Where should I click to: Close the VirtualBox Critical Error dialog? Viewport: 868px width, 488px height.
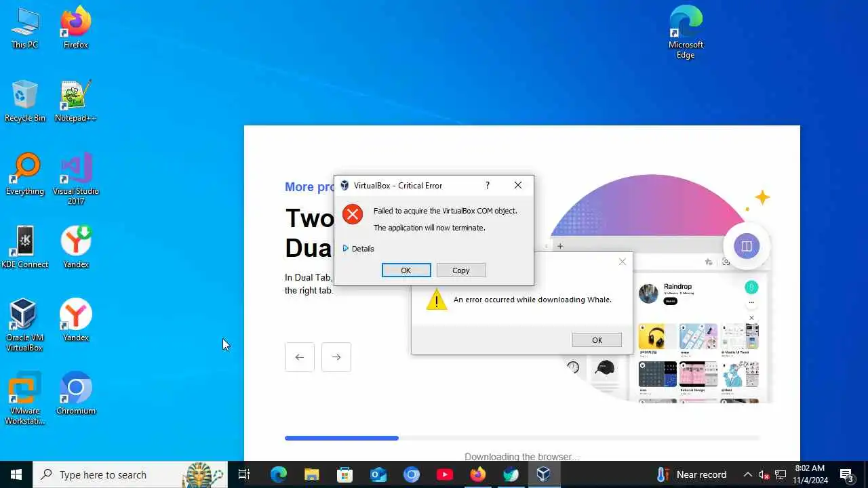[x=518, y=185]
